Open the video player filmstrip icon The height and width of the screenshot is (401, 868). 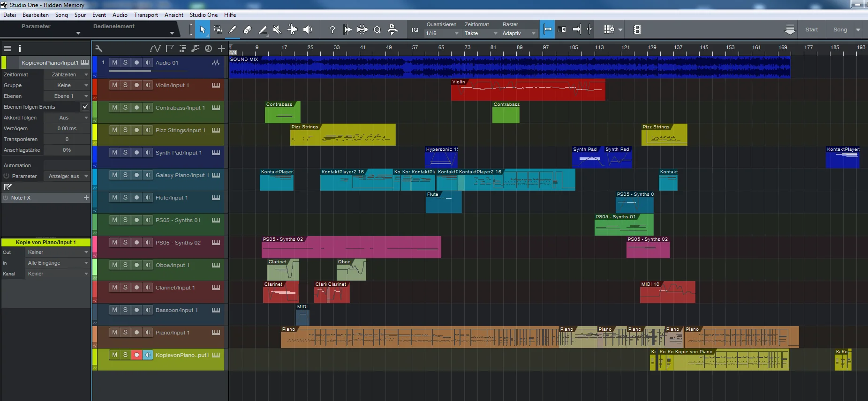point(637,30)
